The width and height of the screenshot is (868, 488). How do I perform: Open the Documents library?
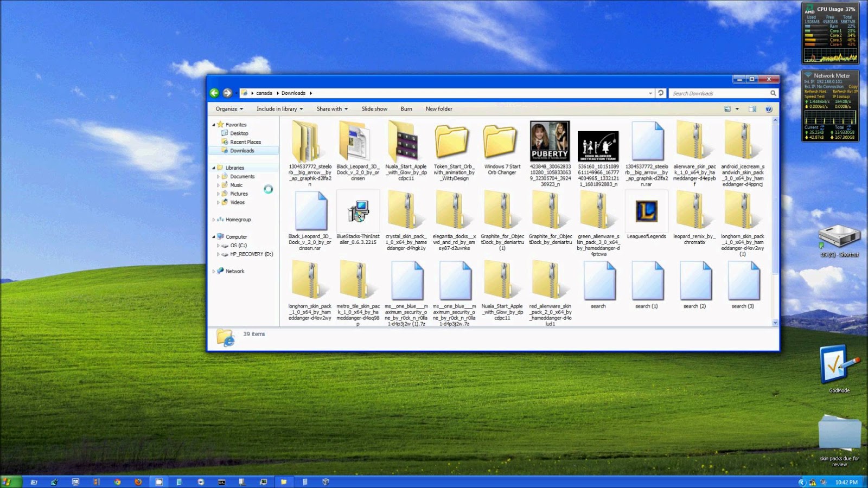(242, 177)
